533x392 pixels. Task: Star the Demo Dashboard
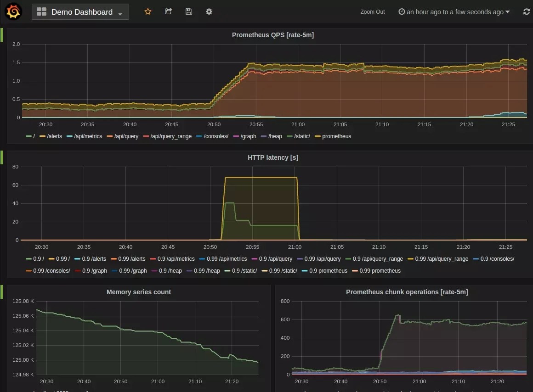click(x=147, y=11)
